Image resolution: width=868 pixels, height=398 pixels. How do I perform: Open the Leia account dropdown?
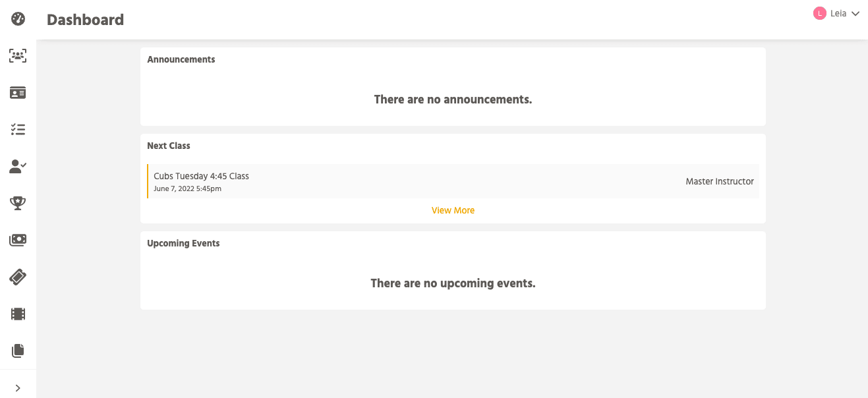click(837, 13)
